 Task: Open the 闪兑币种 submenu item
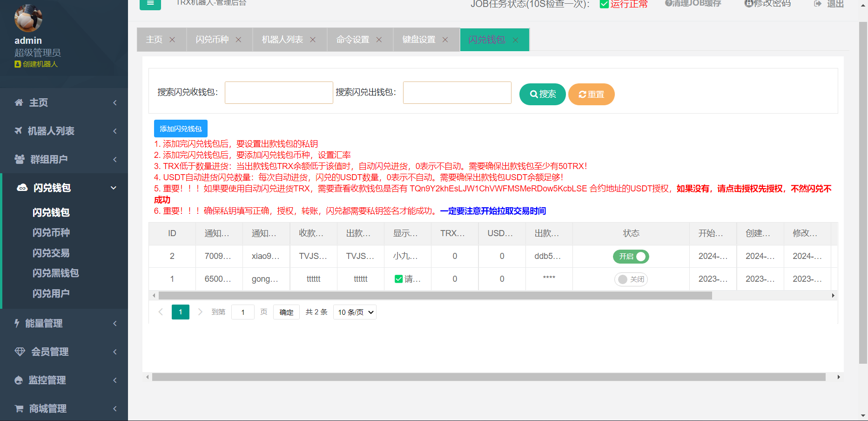point(51,232)
